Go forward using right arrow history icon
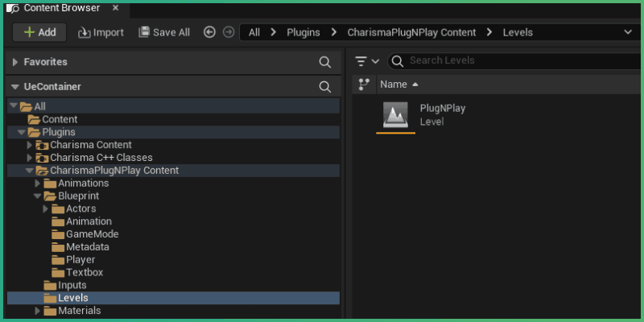The height and width of the screenshot is (322, 644). [229, 32]
